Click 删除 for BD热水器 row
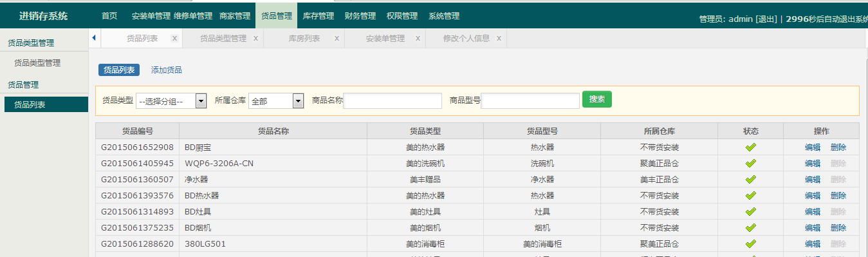 pos(838,196)
